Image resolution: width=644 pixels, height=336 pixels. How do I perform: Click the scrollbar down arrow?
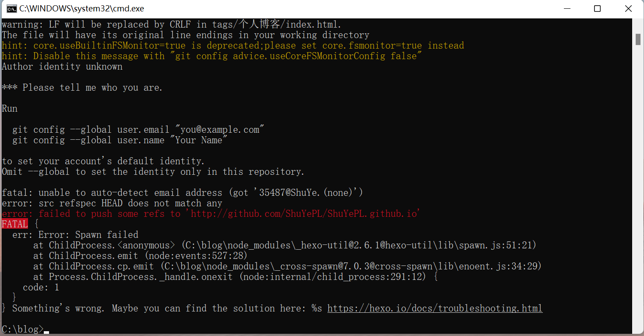tap(638, 329)
